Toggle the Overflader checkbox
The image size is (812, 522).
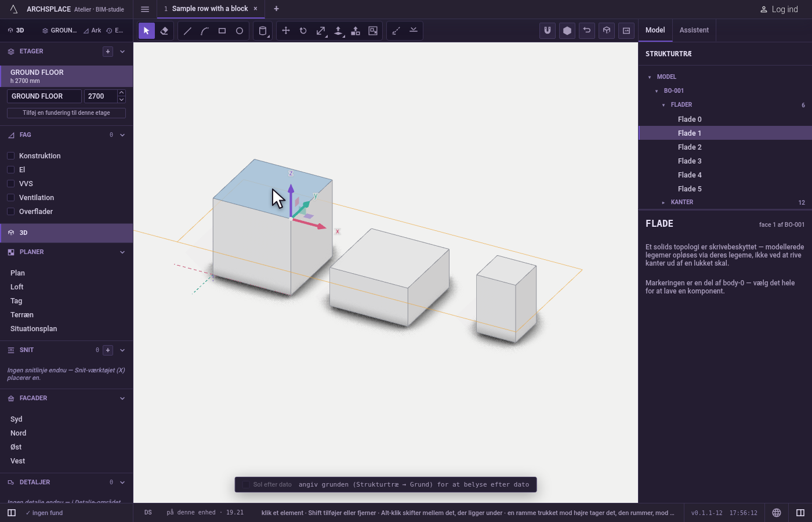pos(10,212)
